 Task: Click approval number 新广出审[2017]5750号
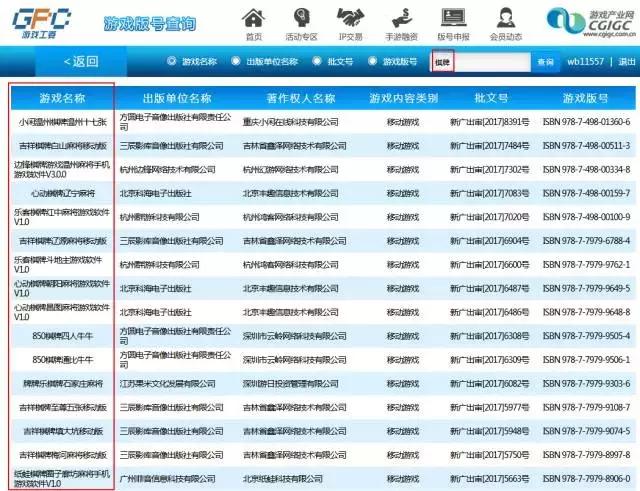click(x=489, y=455)
